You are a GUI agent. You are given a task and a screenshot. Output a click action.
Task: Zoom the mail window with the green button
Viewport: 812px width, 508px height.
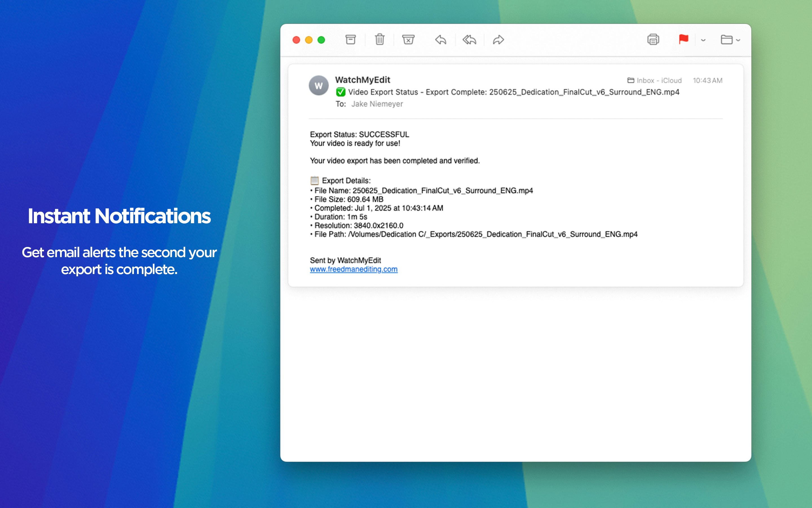coord(321,40)
